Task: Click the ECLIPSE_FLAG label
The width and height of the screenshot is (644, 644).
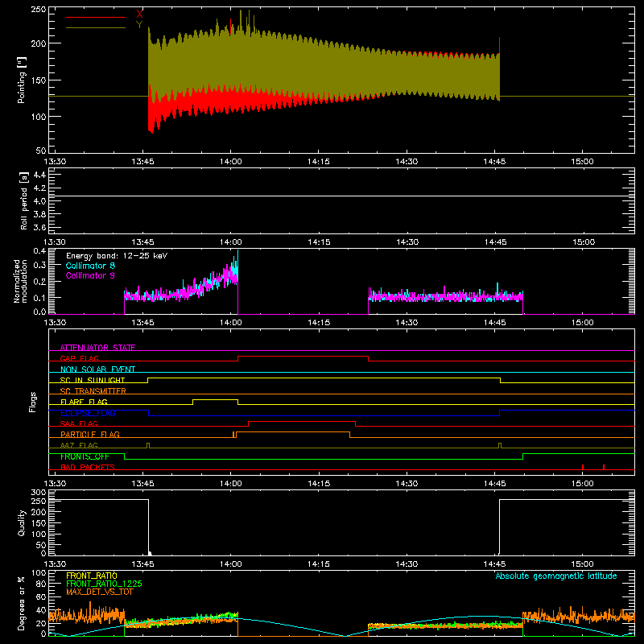Action: [88, 413]
